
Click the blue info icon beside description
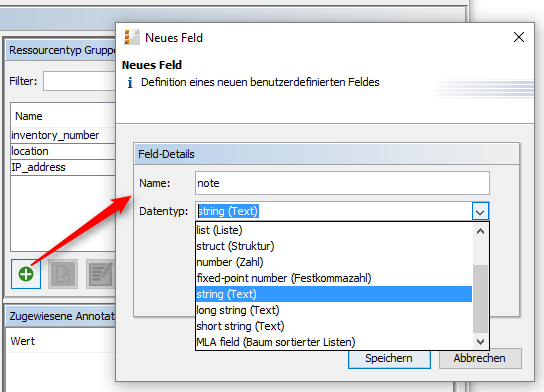130,83
